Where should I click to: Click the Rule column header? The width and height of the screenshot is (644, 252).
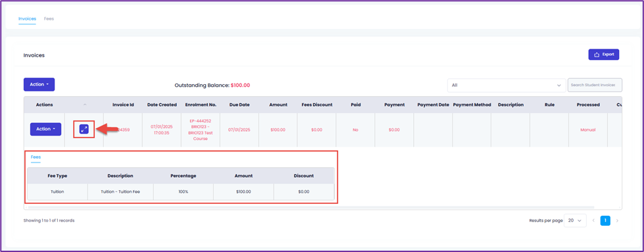(x=549, y=105)
